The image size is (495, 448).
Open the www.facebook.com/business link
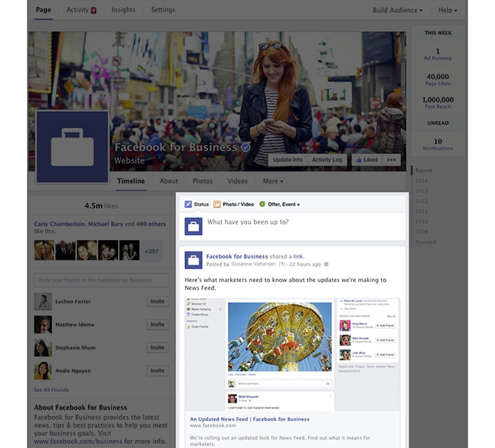pyautogui.click(x=78, y=441)
